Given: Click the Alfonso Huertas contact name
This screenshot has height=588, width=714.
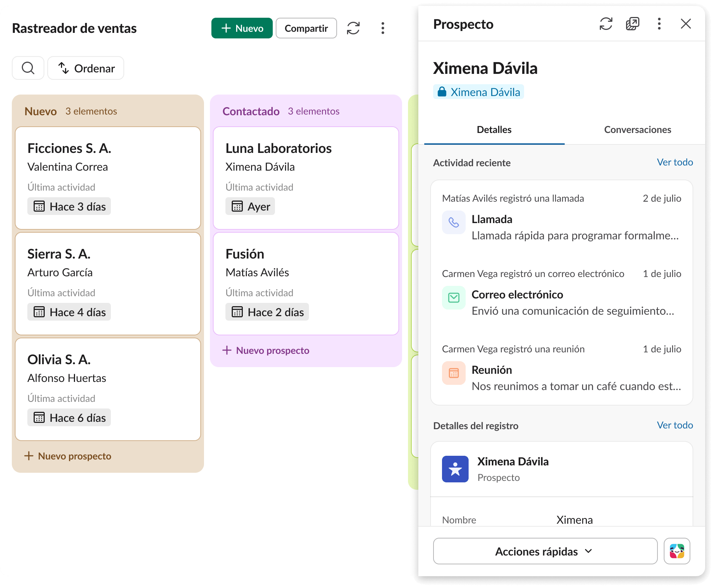Looking at the screenshot, I should (67, 378).
